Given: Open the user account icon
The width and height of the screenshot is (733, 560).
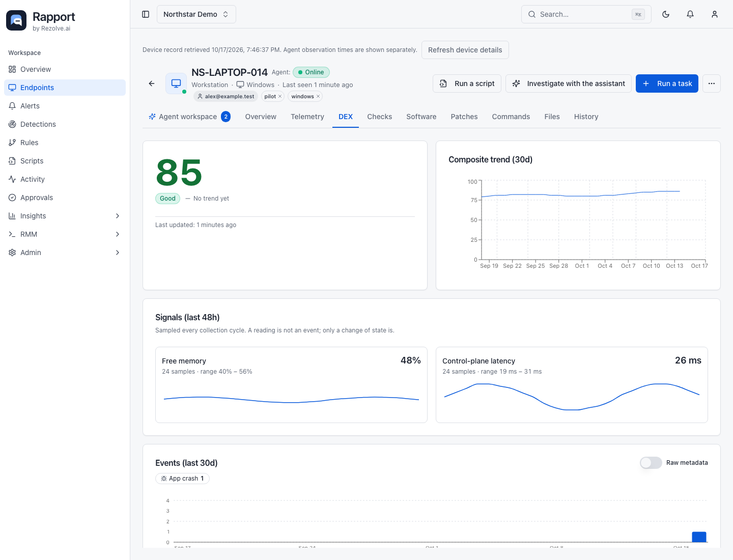Looking at the screenshot, I should tap(715, 14).
